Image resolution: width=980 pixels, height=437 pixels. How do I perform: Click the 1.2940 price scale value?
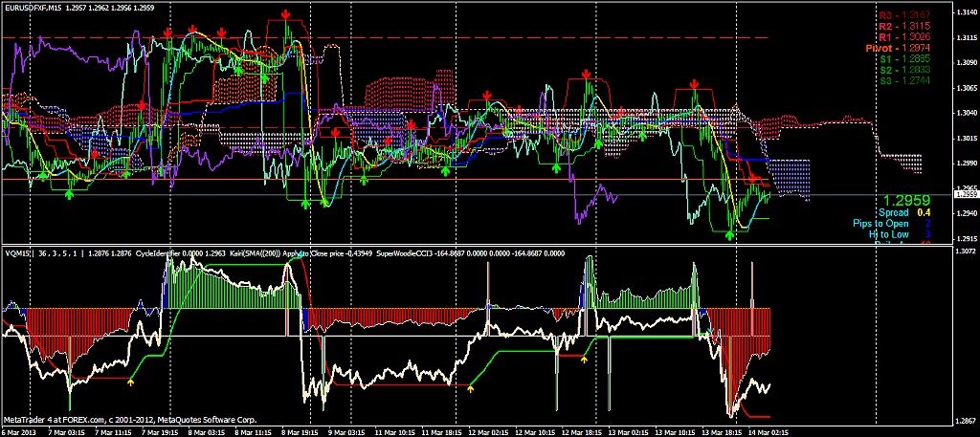[x=967, y=214]
